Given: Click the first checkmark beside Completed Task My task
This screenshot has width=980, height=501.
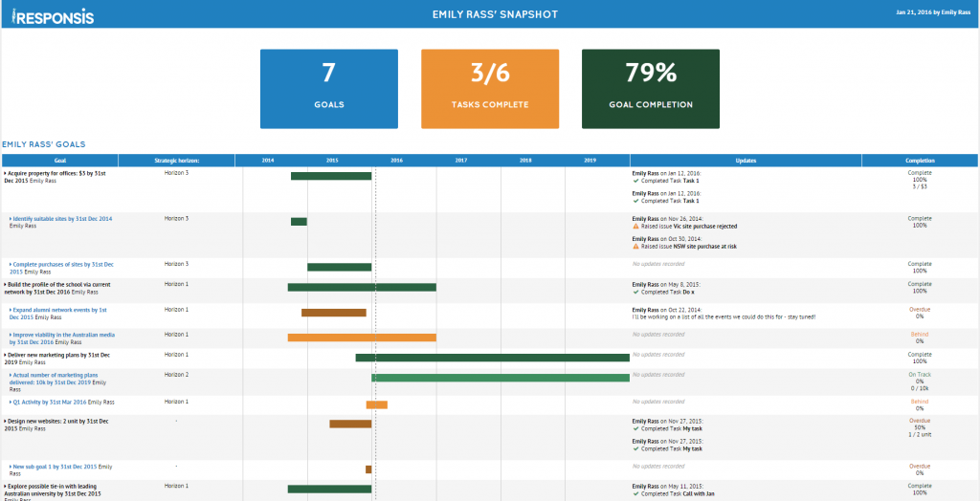Looking at the screenshot, I should pyautogui.click(x=635, y=429).
